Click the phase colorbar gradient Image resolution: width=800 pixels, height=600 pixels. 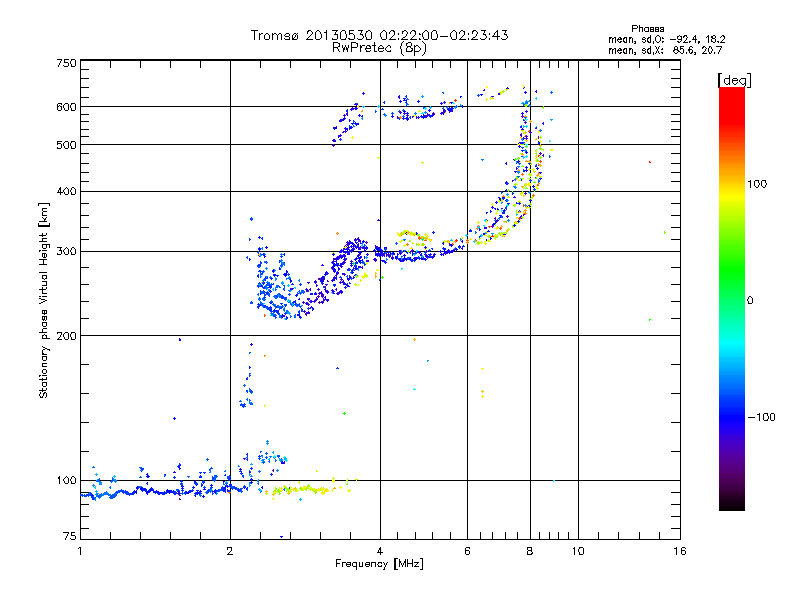[732, 299]
